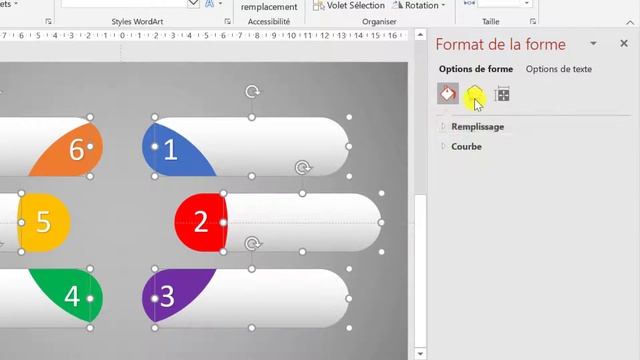Screen dimensions: 640x360
Task: Open the Effects pentagon icon
Action: click(x=475, y=94)
